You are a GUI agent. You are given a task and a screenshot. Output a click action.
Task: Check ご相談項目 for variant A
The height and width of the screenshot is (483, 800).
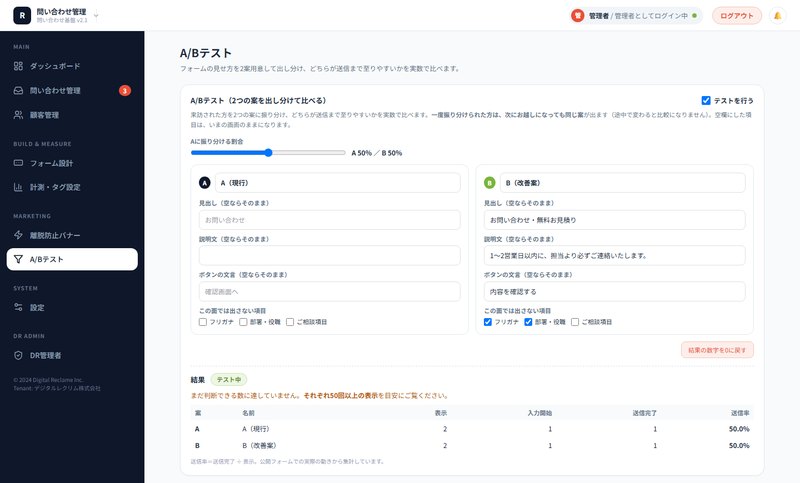pos(290,322)
